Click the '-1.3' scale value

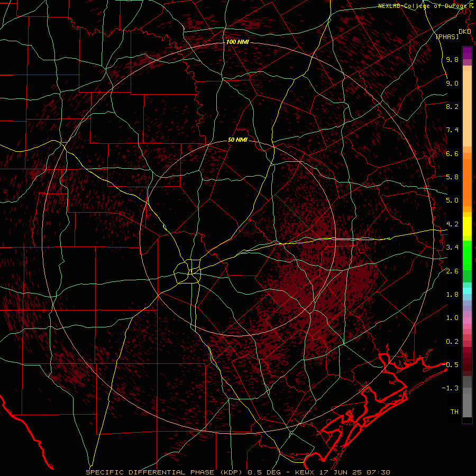450,388
